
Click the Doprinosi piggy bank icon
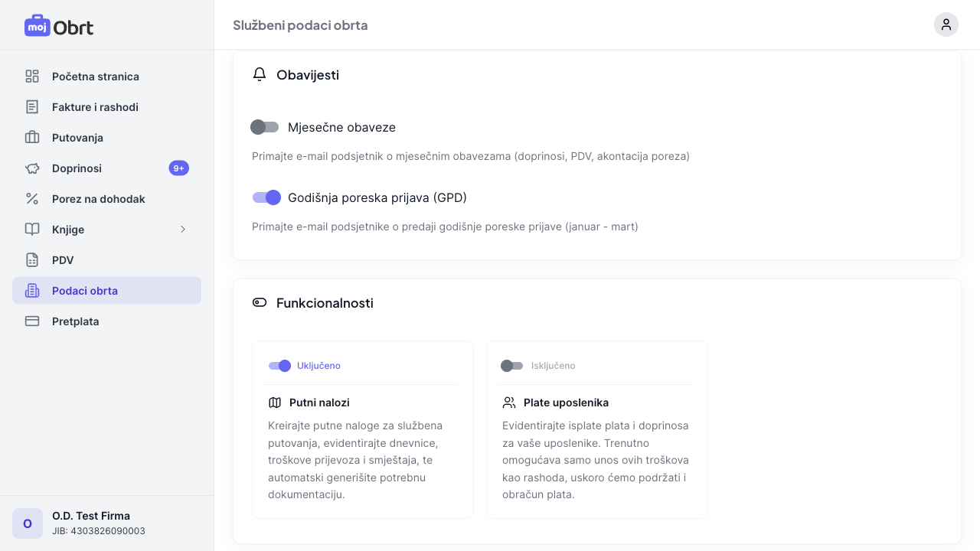[32, 168]
